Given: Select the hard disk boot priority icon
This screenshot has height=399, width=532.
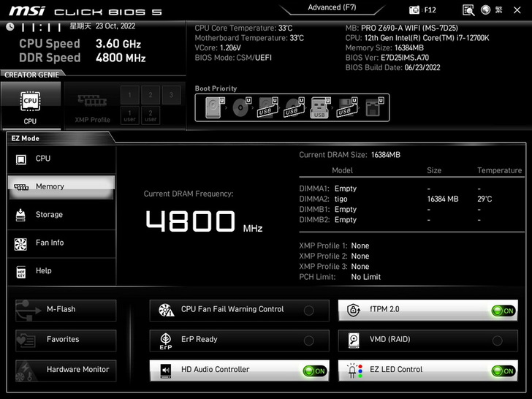Looking at the screenshot, I should pyautogui.click(x=214, y=107).
